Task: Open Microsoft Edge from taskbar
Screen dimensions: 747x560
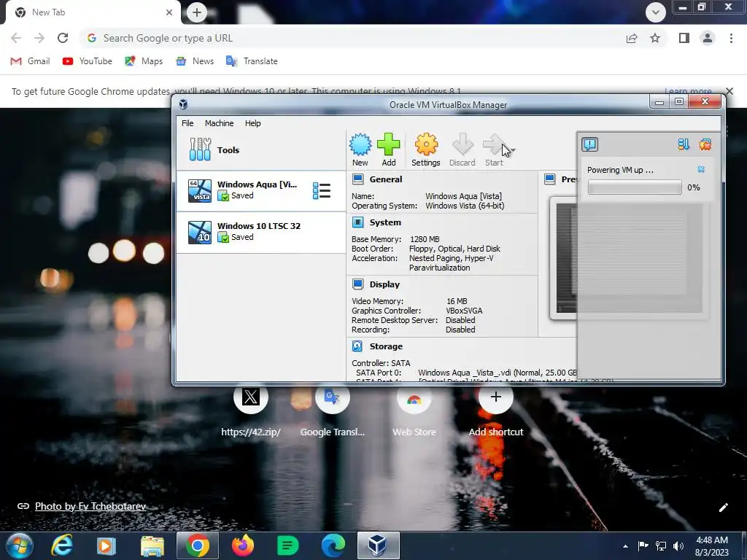Action: 333,545
